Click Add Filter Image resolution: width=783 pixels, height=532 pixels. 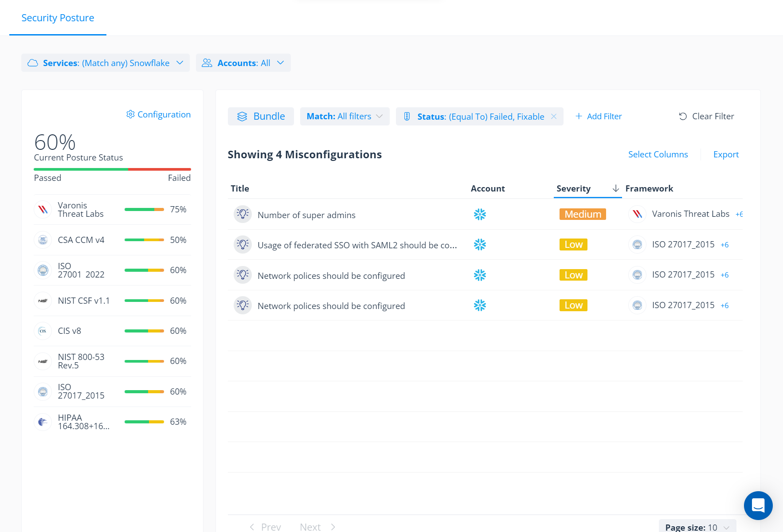(x=599, y=116)
